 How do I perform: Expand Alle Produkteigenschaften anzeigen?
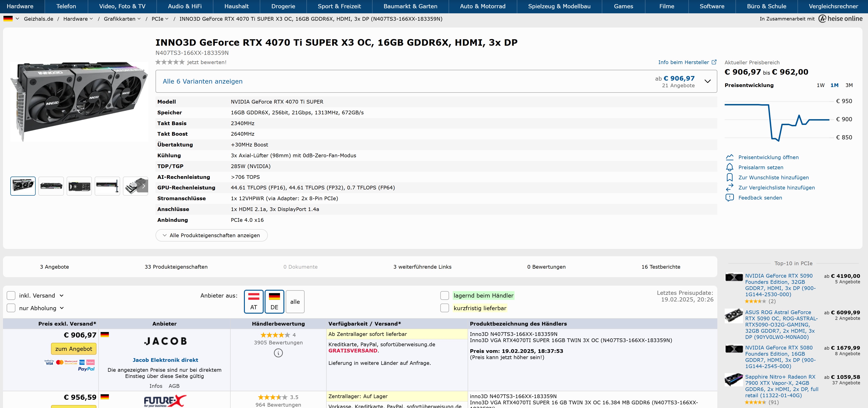[211, 235]
